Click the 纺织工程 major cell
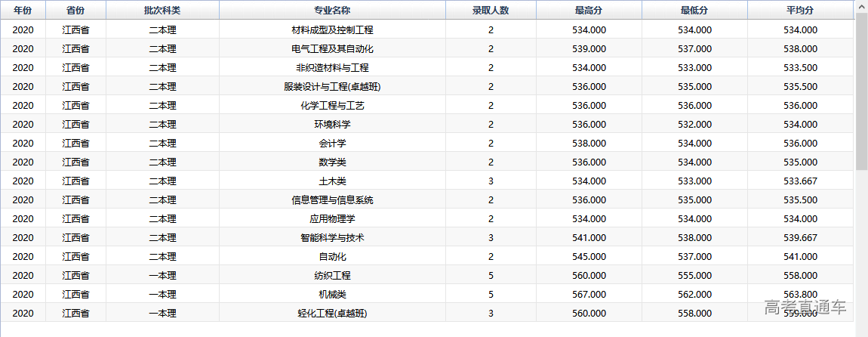This screenshot has width=868, height=337. click(x=332, y=276)
